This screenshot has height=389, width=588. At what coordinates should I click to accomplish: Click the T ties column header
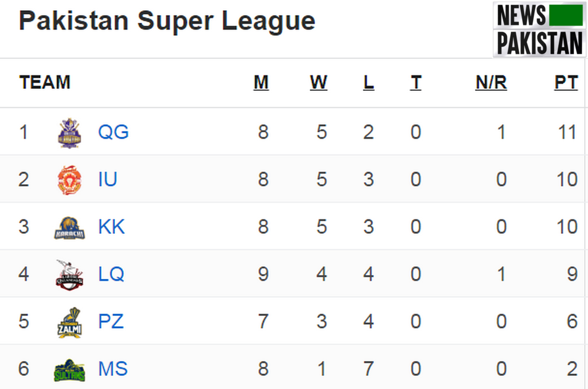point(416,83)
